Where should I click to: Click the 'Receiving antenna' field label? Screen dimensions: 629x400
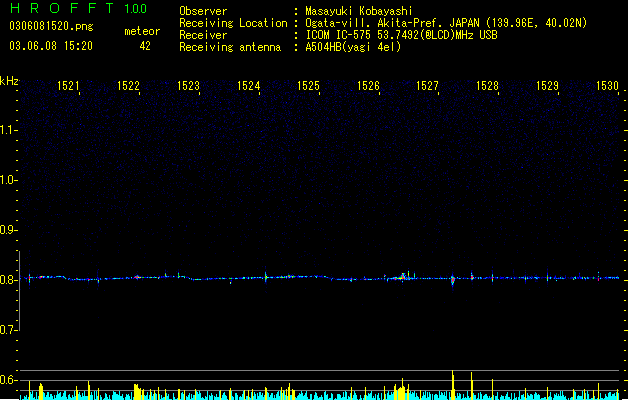(x=230, y=47)
